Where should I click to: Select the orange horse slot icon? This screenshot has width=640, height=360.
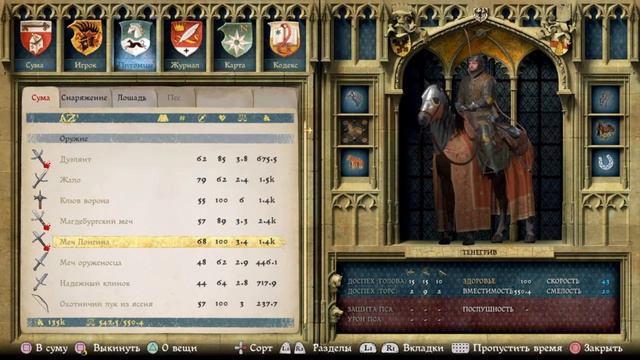pos(354,163)
